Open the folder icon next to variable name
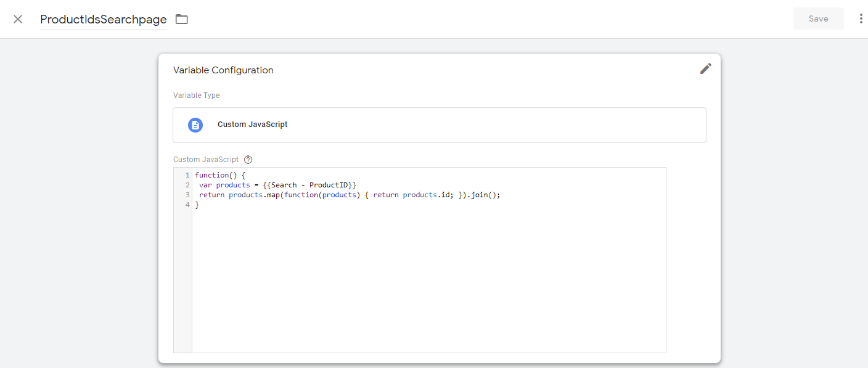Image resolution: width=868 pixels, height=368 pixels. click(x=181, y=19)
